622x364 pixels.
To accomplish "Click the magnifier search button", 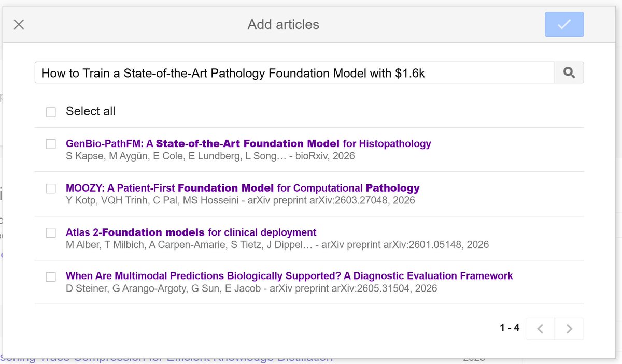I will [x=569, y=73].
